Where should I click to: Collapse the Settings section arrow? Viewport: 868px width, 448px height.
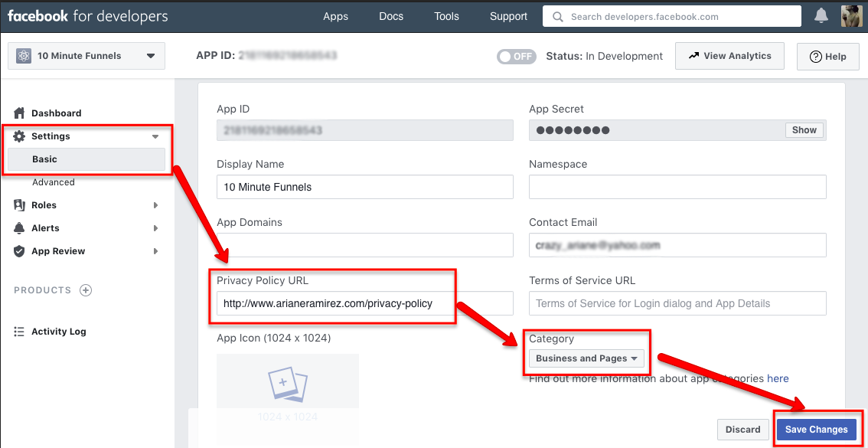coord(155,136)
